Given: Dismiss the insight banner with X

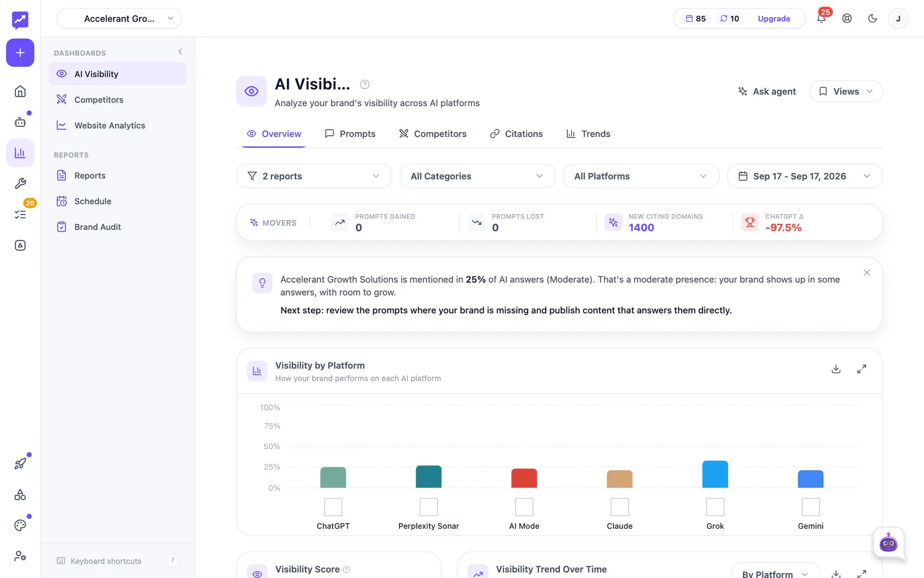Looking at the screenshot, I should 867,273.
